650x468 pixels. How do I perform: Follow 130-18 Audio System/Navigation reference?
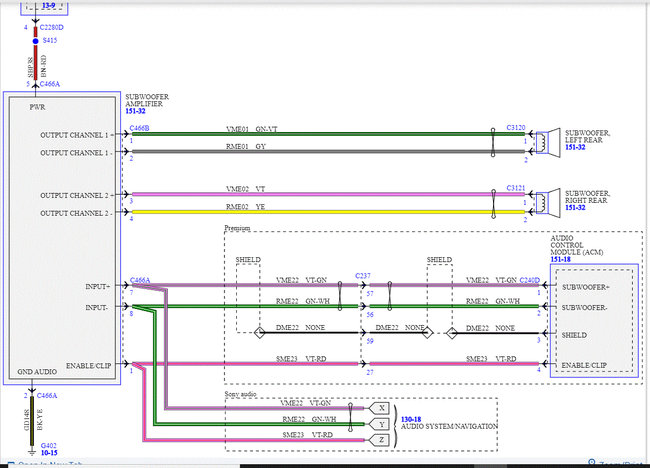coord(411,420)
